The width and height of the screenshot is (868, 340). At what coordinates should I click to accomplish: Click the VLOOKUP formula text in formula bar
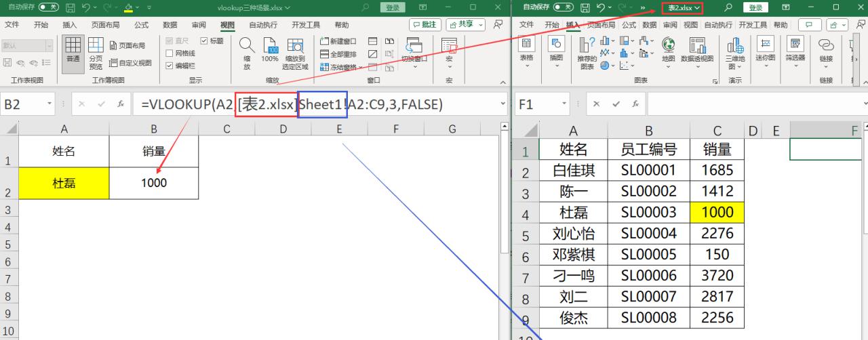292,104
